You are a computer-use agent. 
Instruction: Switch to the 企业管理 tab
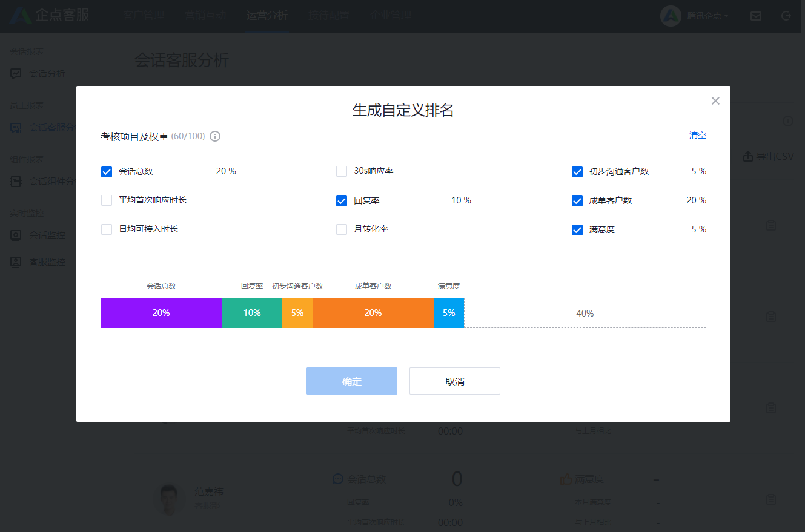[x=390, y=15]
